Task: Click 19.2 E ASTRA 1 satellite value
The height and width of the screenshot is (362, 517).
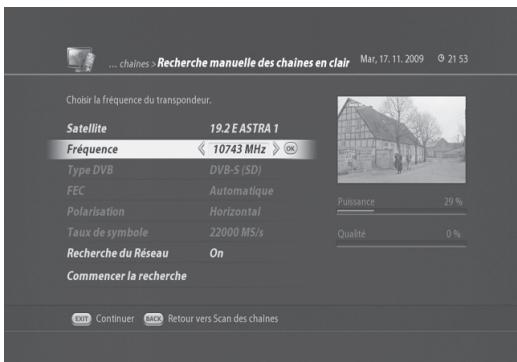Action: tap(244, 128)
